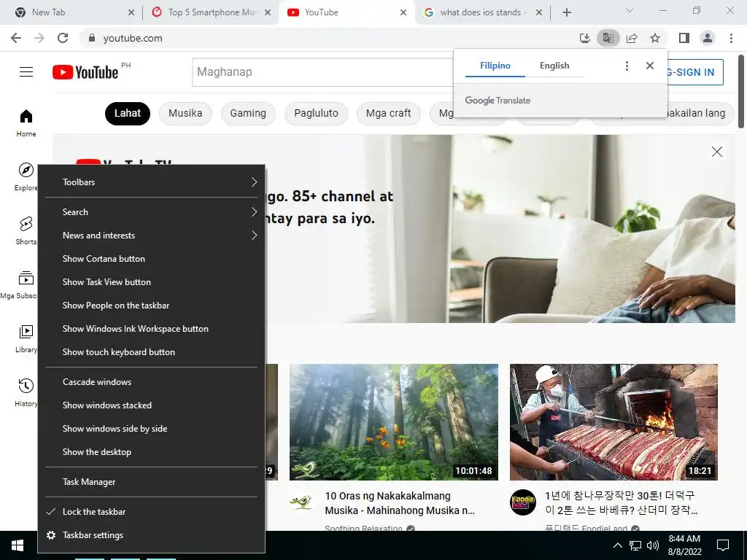The height and width of the screenshot is (560, 747).
Task: Toggle Show touch keyboard button
Action: tap(152, 352)
